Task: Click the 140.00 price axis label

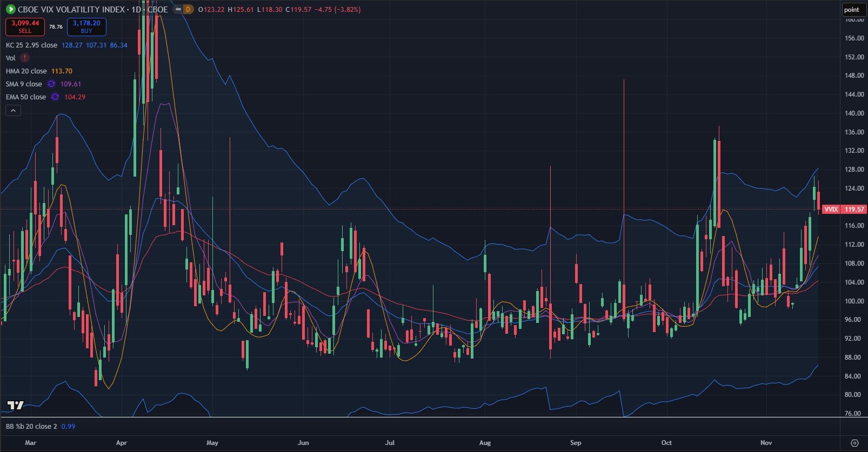Action: click(854, 113)
